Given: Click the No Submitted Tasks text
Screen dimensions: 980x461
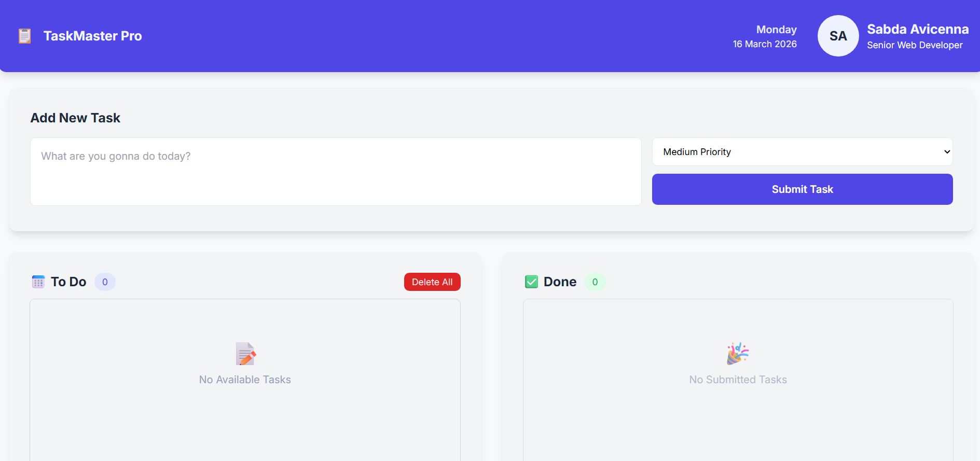Looking at the screenshot, I should 738,380.
